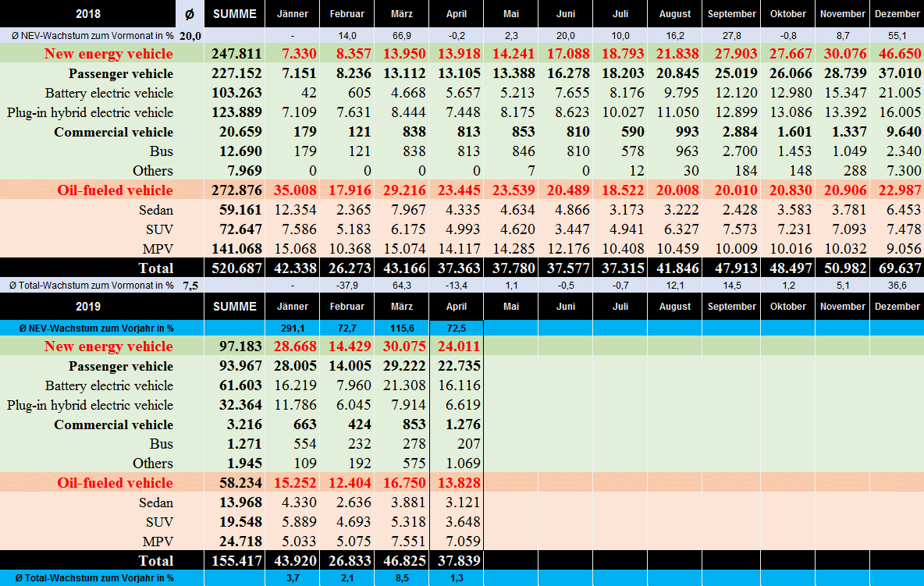Image resolution: width=924 pixels, height=586 pixels.
Task: Select 2018 Juni Plug-in hybrid value 8.623
Action: point(572,112)
